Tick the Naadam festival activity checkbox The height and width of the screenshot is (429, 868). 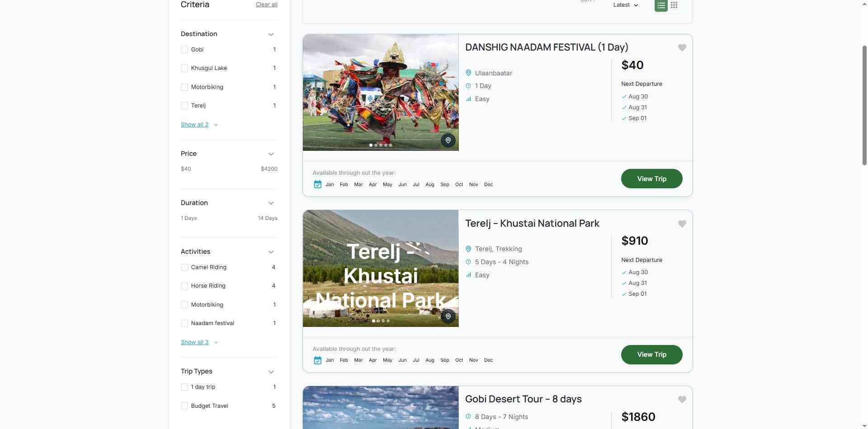[184, 323]
